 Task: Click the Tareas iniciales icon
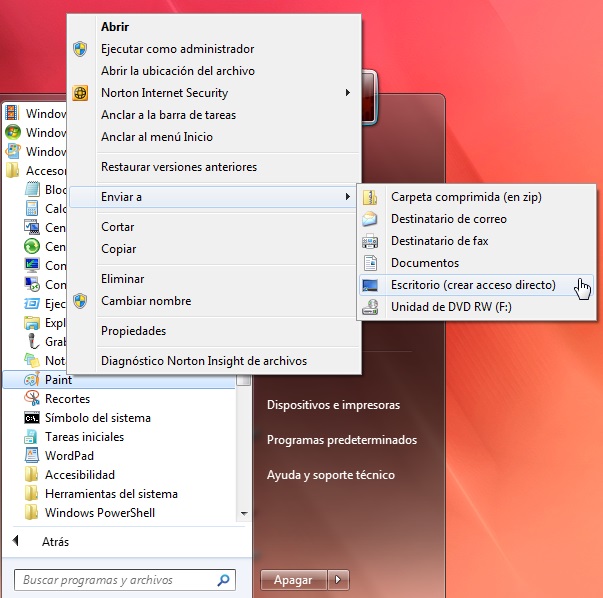click(x=32, y=436)
